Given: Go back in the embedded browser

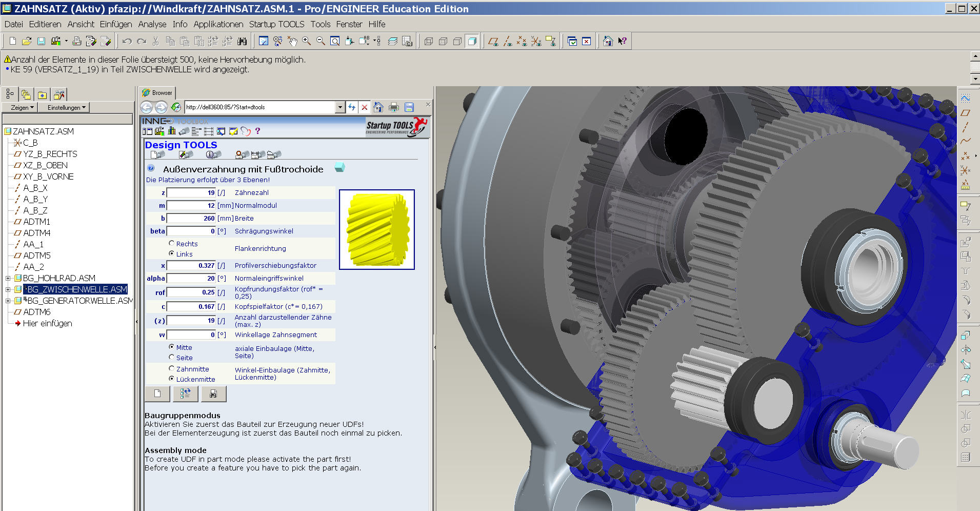Looking at the screenshot, I should click(146, 107).
